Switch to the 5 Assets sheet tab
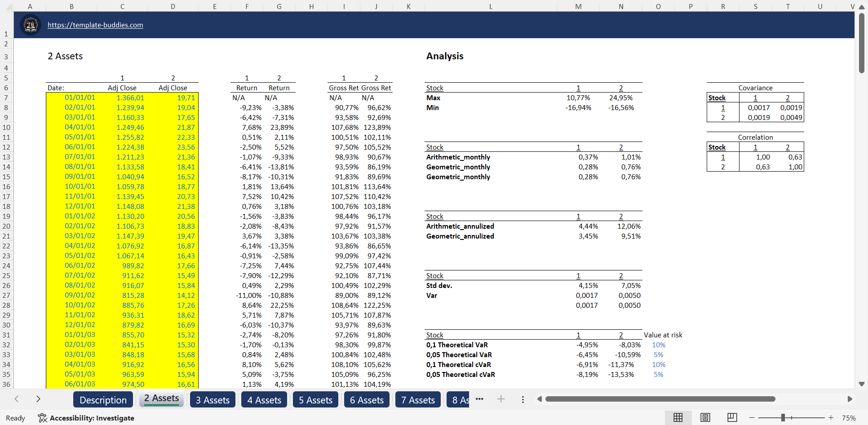The height and width of the screenshot is (425, 868). click(x=315, y=400)
